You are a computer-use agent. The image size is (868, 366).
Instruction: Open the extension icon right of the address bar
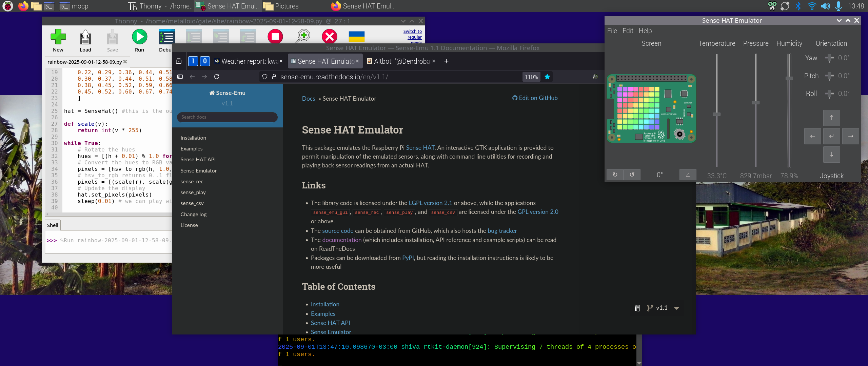click(x=595, y=77)
